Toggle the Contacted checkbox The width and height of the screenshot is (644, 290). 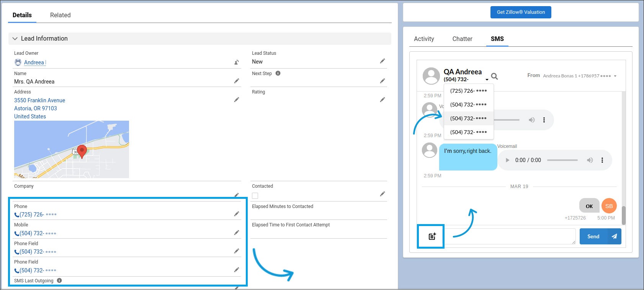255,196
